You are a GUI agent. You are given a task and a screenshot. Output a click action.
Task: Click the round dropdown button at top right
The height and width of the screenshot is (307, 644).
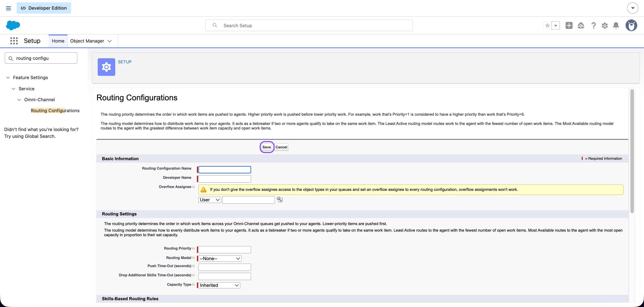click(x=633, y=8)
